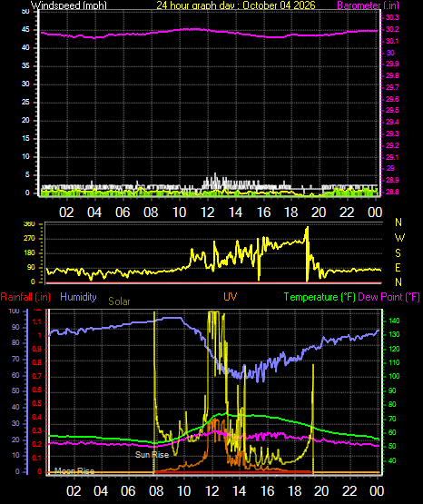Click the '1.1' rainfall axis value
Viewport: 423px width, 504px height.
tap(37, 321)
